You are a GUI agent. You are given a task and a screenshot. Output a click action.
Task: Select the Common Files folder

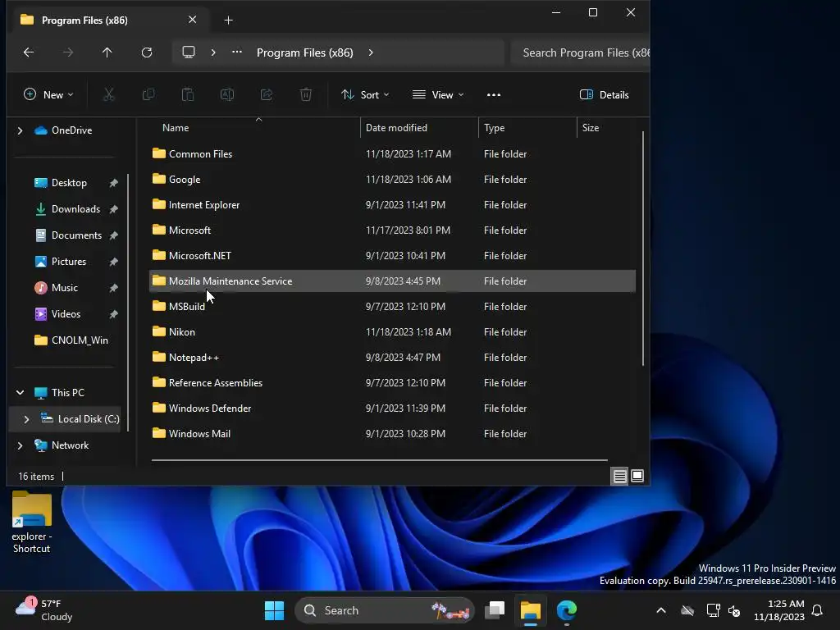(392, 153)
